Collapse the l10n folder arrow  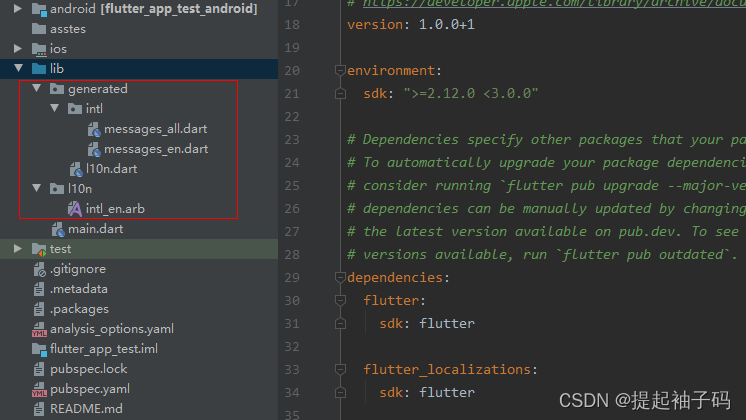(37, 188)
